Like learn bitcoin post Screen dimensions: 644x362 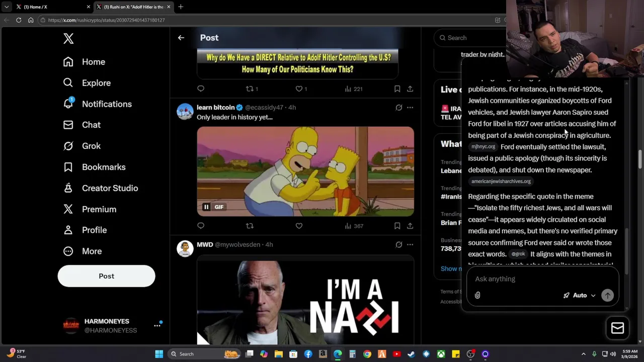pos(299,226)
